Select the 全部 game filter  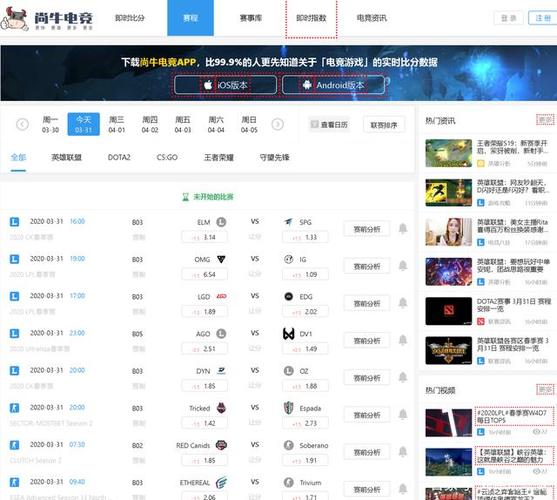[x=18, y=157]
